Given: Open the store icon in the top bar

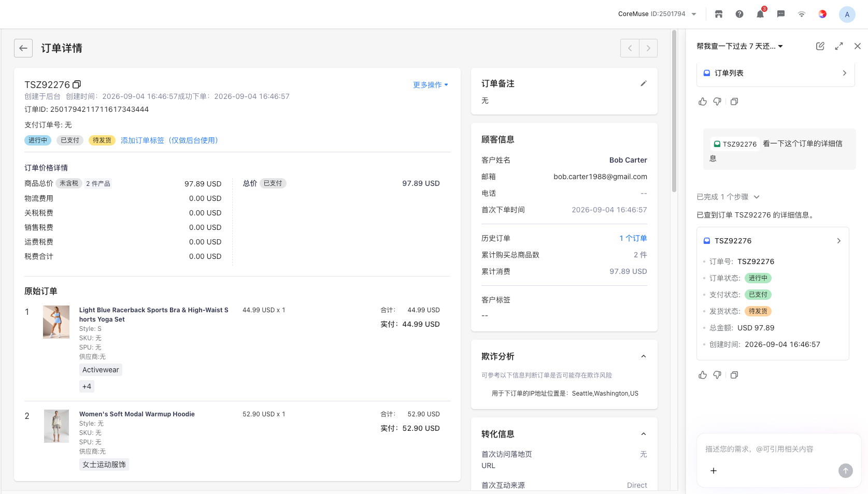Looking at the screenshot, I should tap(719, 14).
